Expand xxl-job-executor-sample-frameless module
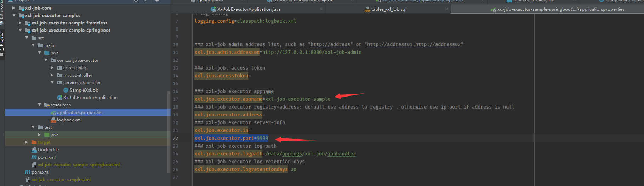 pyautogui.click(x=20, y=23)
